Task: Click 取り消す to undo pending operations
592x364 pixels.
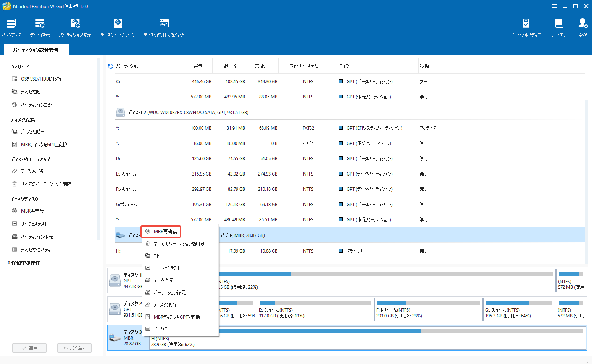Action: (74, 348)
